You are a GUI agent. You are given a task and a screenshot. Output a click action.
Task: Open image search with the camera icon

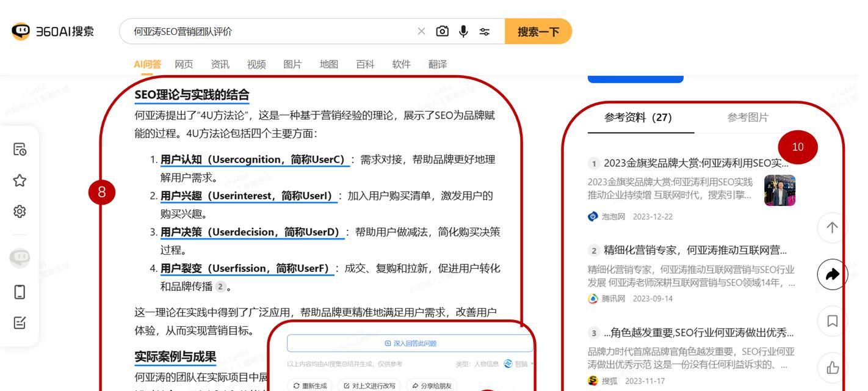443,31
